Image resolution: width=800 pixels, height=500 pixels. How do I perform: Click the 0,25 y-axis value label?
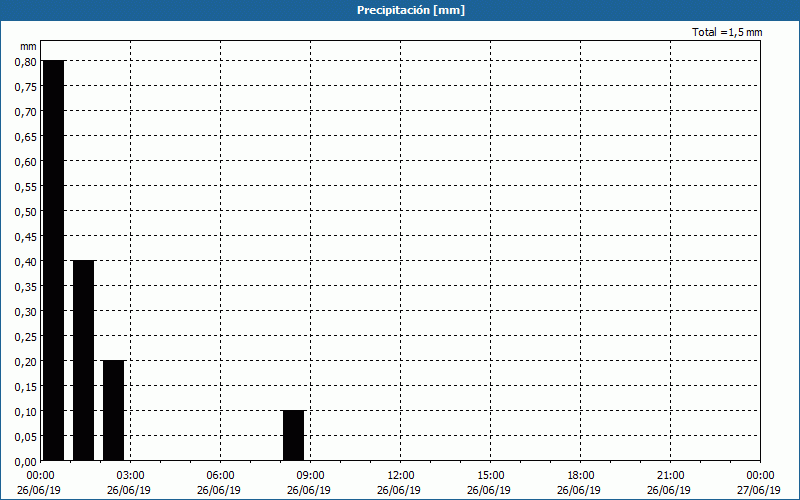pyautogui.click(x=26, y=336)
